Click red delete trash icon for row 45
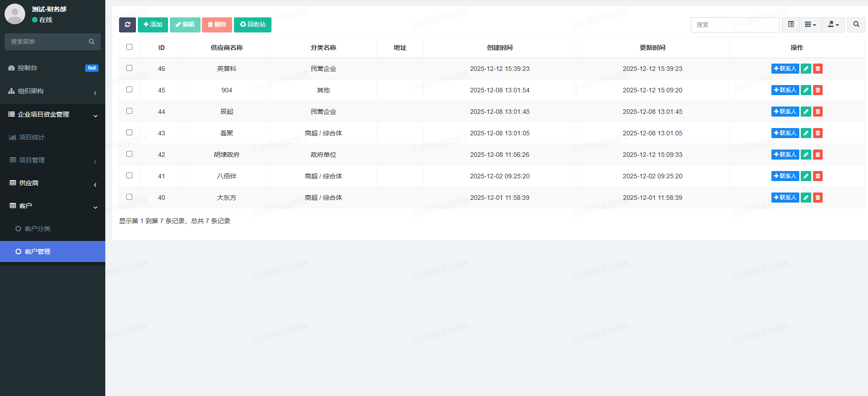The width and height of the screenshot is (868, 396). [x=818, y=90]
